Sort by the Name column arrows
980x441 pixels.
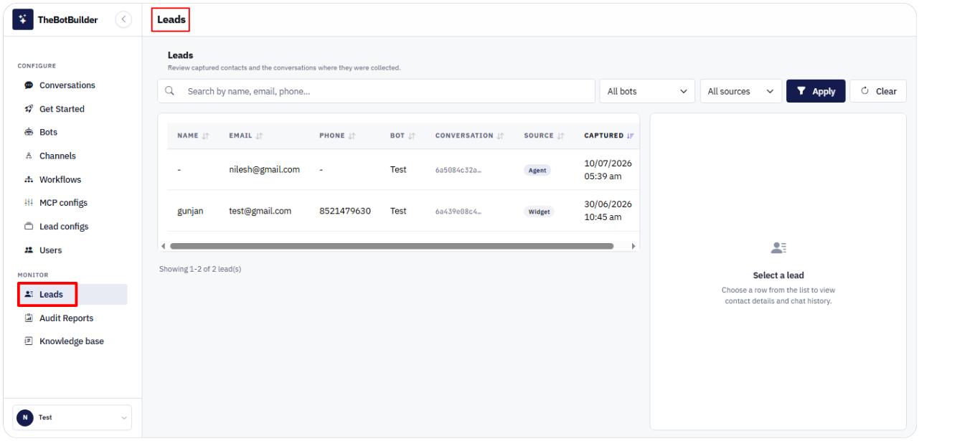206,136
